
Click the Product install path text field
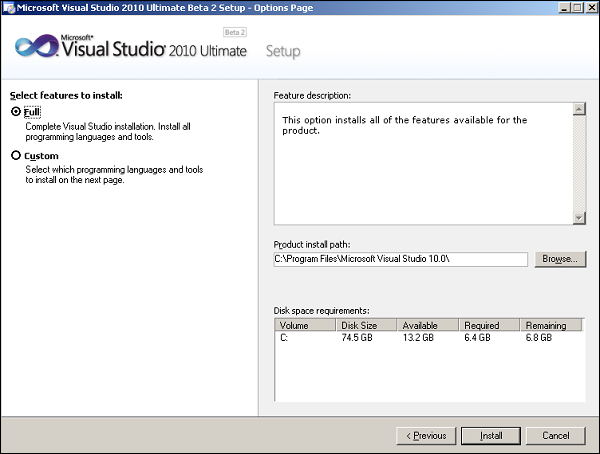[400, 260]
